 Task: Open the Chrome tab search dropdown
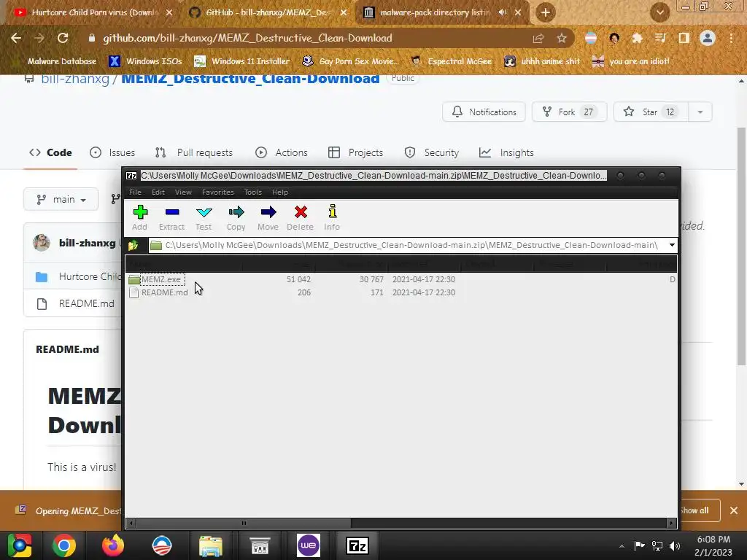(x=659, y=13)
